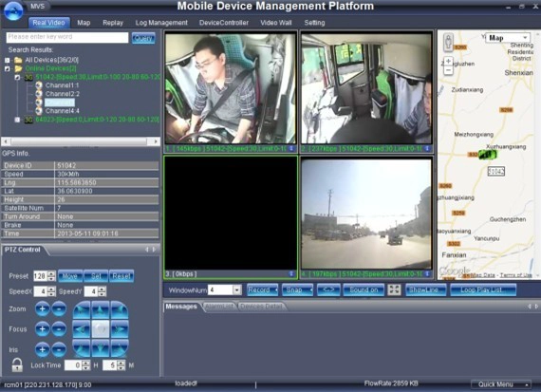This screenshot has height=392, width=541.
Task: Click the Focus minus button
Action: [59, 328]
